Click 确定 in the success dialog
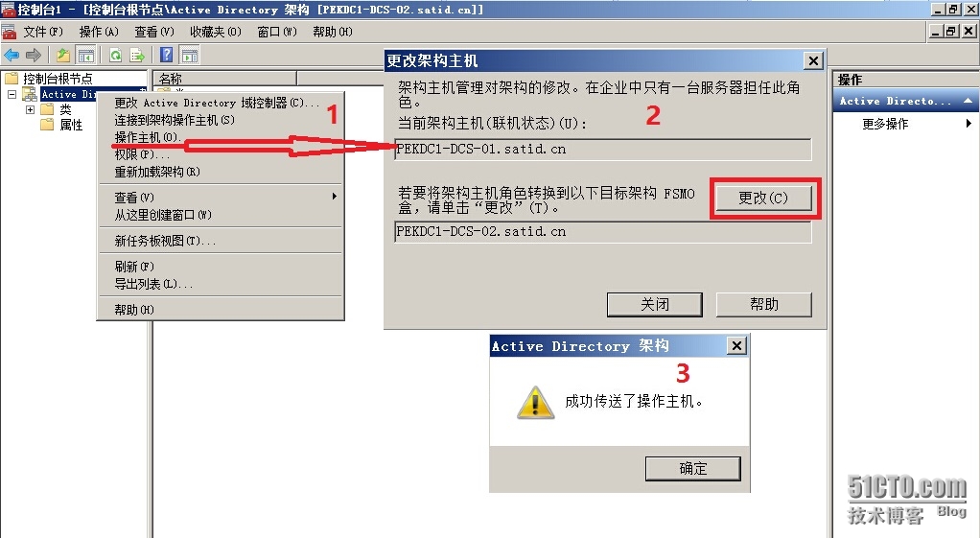Screen dimensions: 980x538 click(692, 469)
